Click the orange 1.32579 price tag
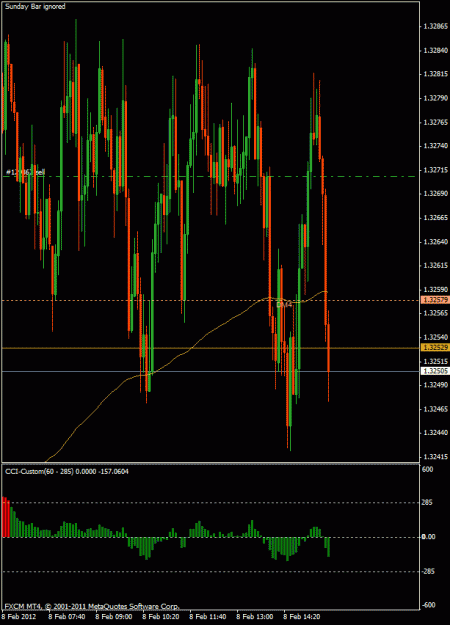This screenshot has height=625, width=450. pos(435,300)
